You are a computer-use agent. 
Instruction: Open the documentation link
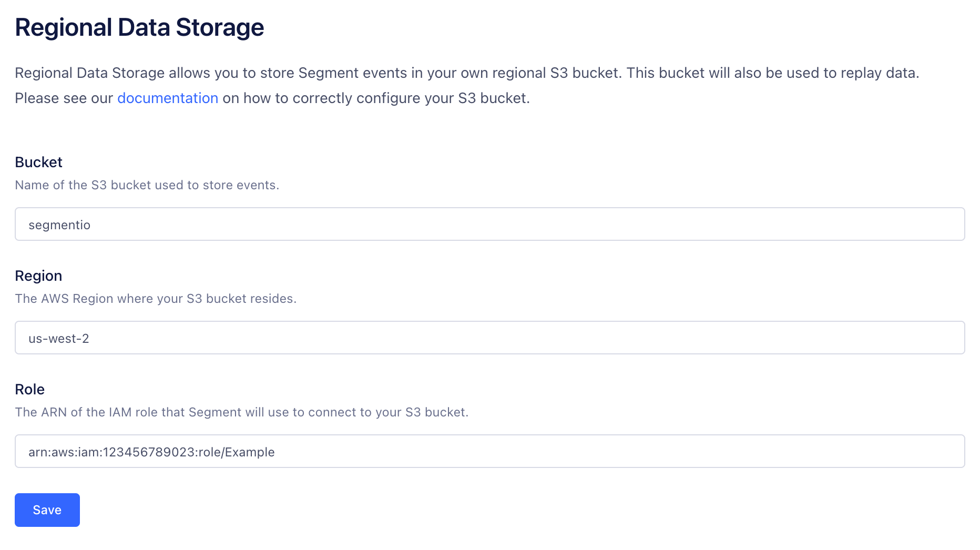[167, 98]
